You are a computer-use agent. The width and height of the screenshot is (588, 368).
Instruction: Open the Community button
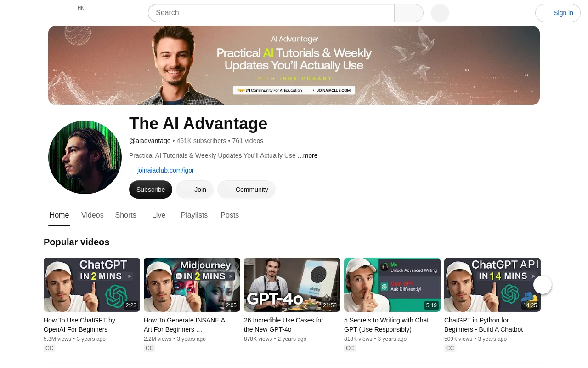coord(246,190)
